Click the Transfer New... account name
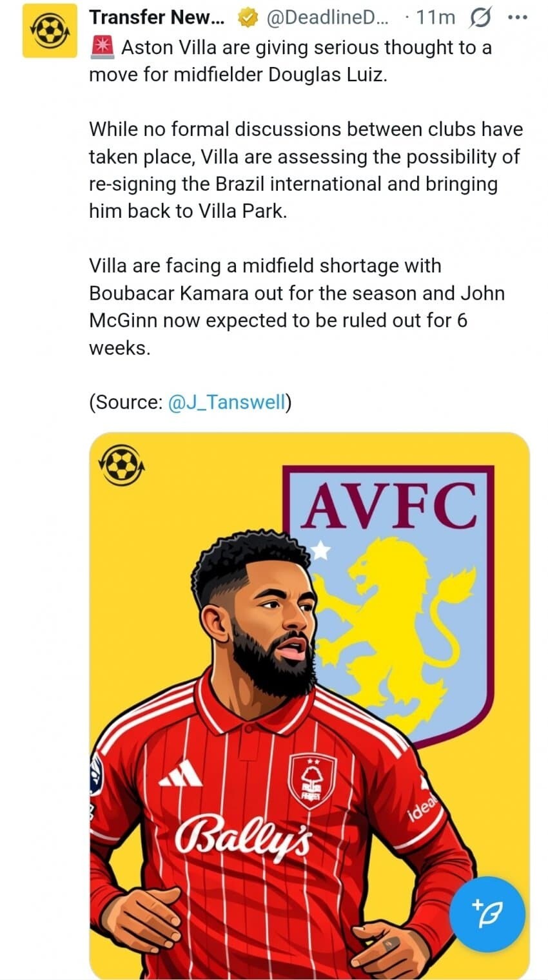The height and width of the screenshot is (980, 548). pyautogui.click(x=157, y=18)
